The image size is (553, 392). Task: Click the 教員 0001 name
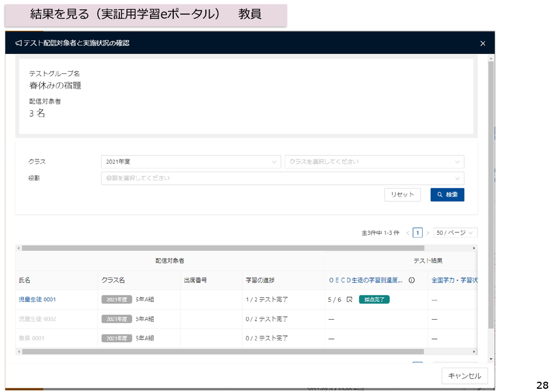click(x=31, y=339)
